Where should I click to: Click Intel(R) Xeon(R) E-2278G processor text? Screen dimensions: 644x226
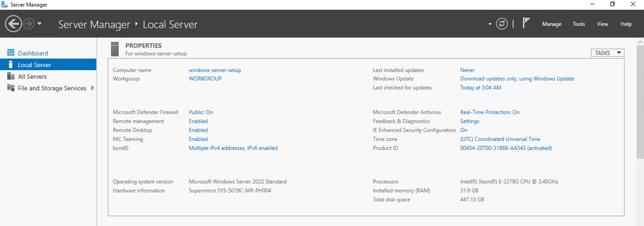point(509,182)
